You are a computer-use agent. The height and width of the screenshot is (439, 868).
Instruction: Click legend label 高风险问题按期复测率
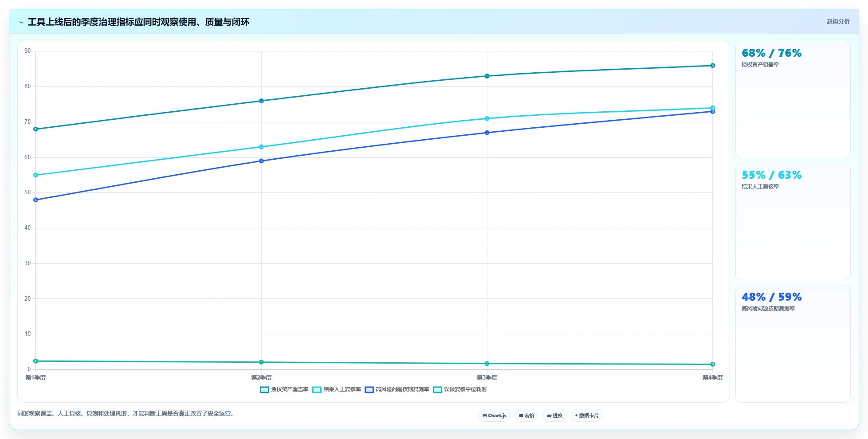click(x=402, y=389)
